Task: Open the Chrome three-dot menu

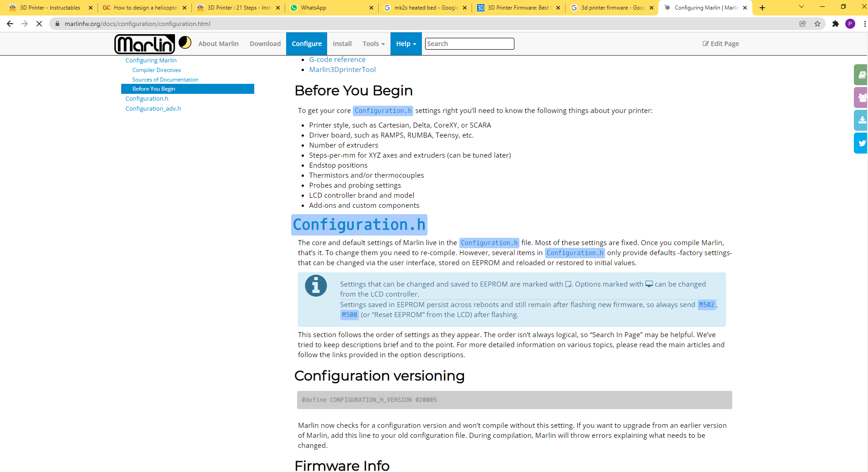Action: pyautogui.click(x=864, y=24)
